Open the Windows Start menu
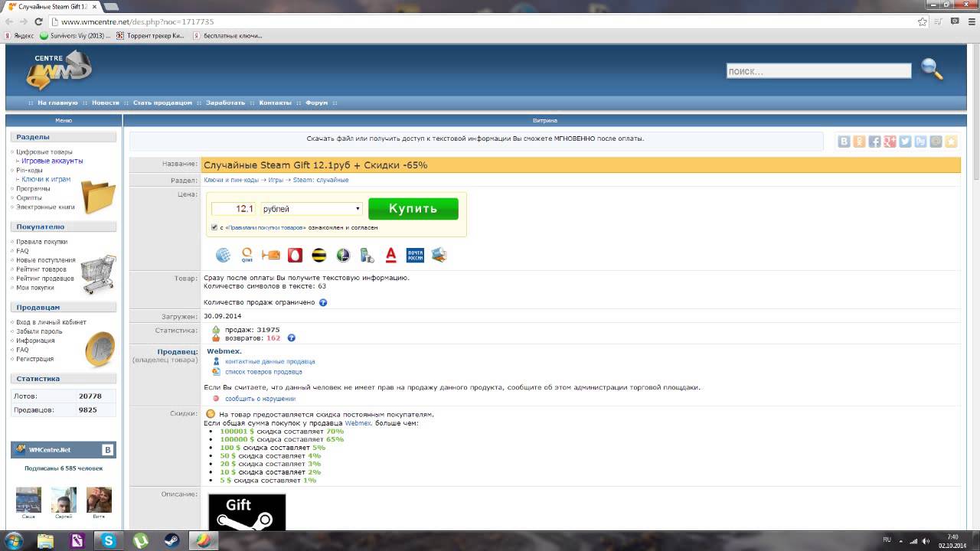The width and height of the screenshot is (980, 551). coord(13,541)
